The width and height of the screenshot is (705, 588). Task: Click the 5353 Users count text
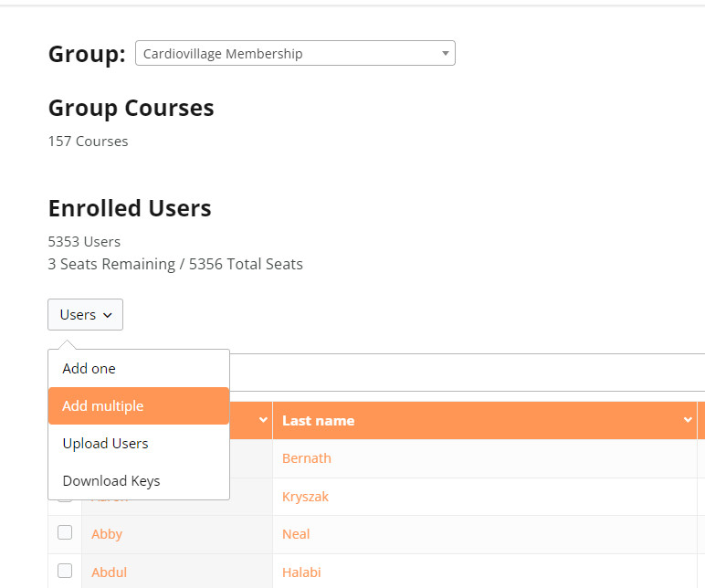[x=84, y=241]
